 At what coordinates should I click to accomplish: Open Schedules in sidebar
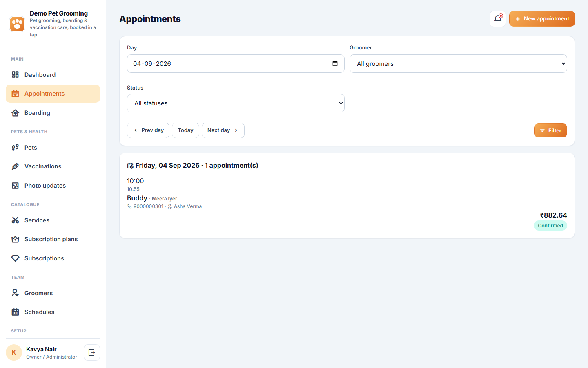(x=53, y=312)
